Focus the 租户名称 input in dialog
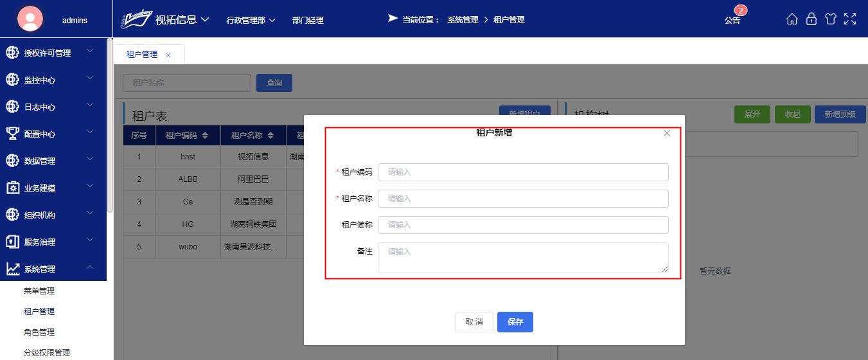Viewport: 868px width, 360px height. (x=523, y=199)
